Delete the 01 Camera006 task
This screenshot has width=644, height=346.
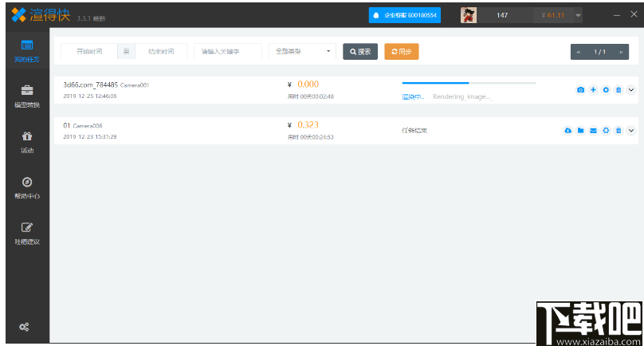point(618,131)
